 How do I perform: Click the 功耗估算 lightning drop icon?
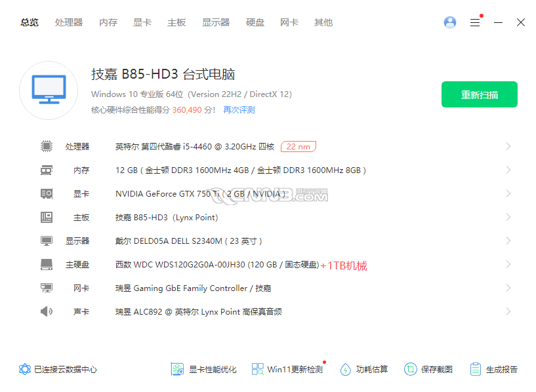click(x=345, y=369)
